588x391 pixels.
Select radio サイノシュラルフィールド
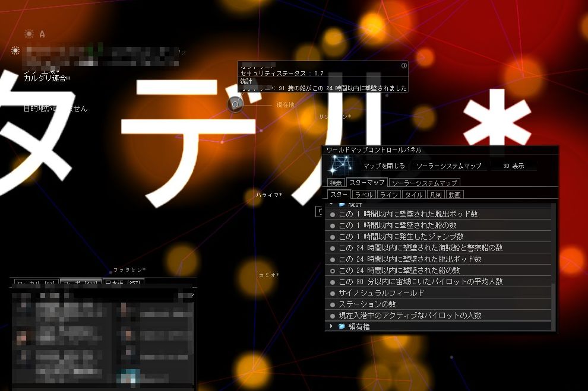click(x=332, y=294)
